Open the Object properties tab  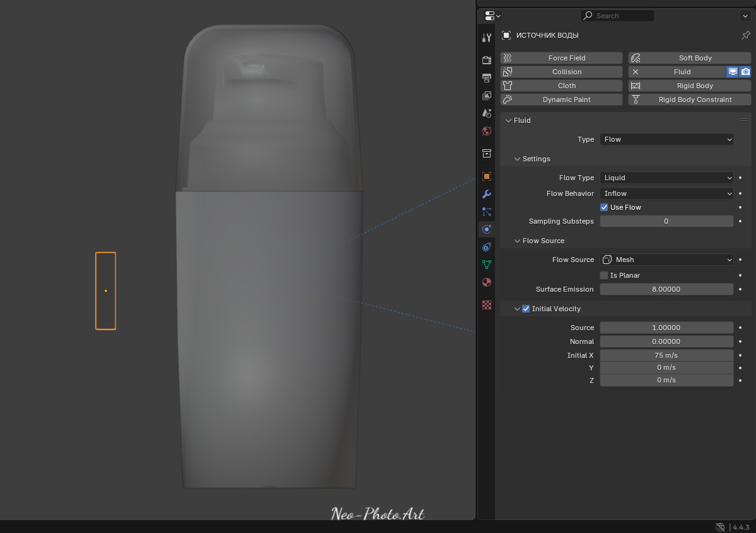point(487,176)
